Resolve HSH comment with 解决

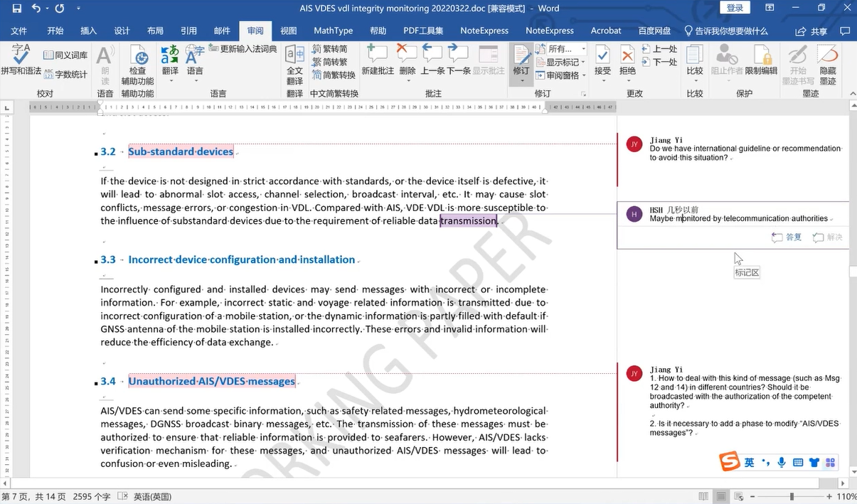[x=829, y=237]
